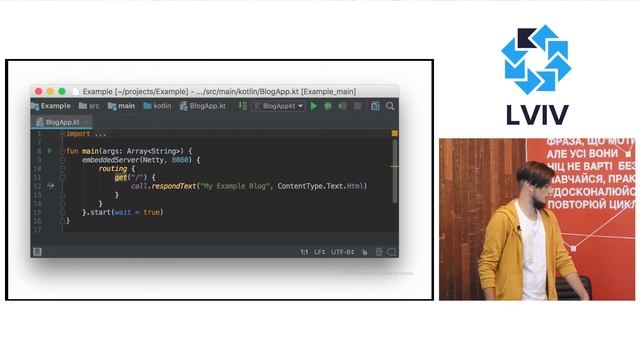Collapse the get("/") block fold marker

point(62,178)
